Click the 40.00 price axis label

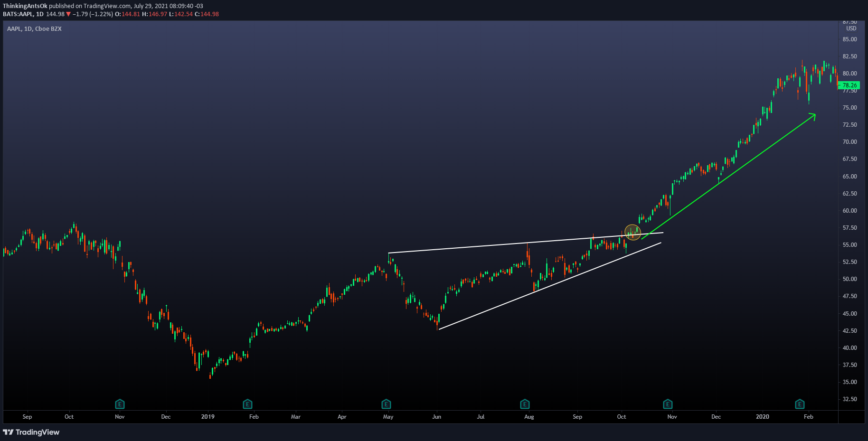coord(849,348)
